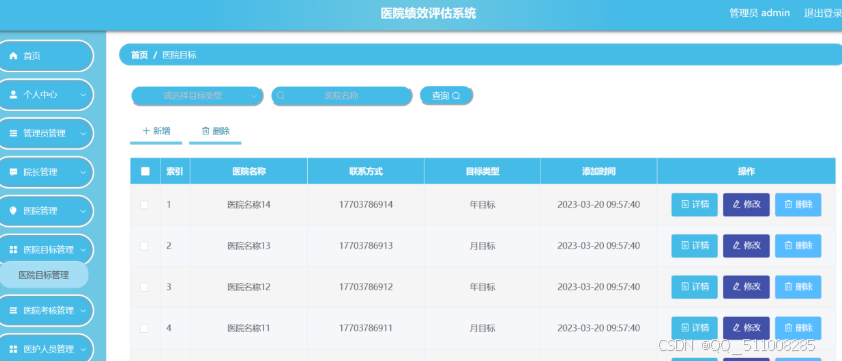This screenshot has height=361, width=842.
Task: Open the 首页 sidebar menu item
Action: click(x=46, y=56)
